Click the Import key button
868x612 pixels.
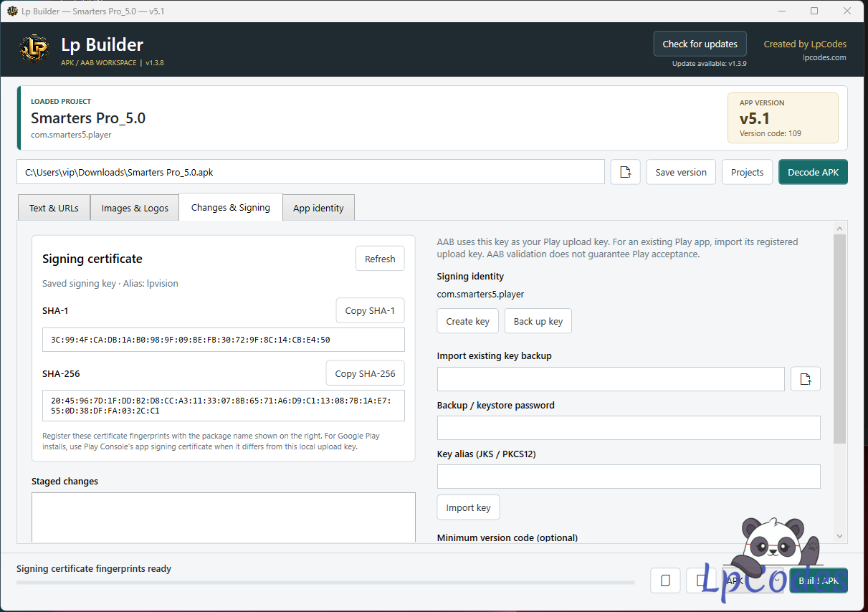click(468, 507)
